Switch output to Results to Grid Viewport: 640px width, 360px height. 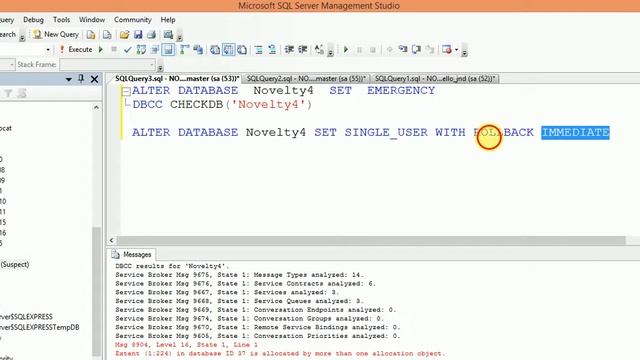(x=229, y=50)
